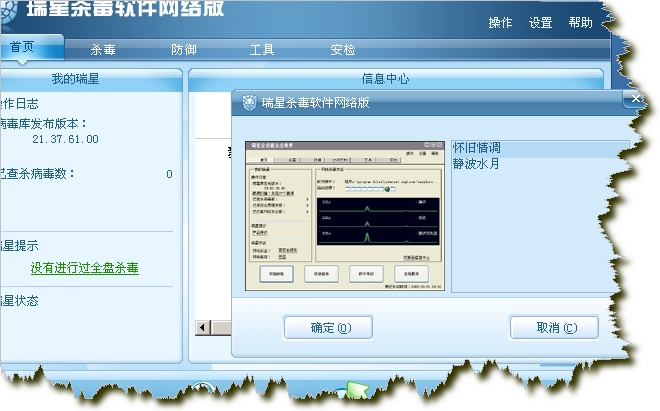Click the green arrow icon at window bottom

[357, 390]
